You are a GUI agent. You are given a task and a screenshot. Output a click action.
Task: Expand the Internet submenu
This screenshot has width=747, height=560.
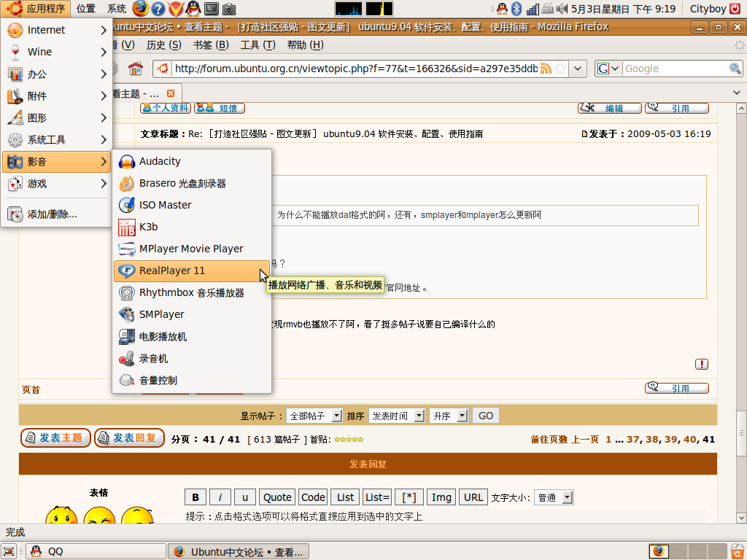point(57,30)
